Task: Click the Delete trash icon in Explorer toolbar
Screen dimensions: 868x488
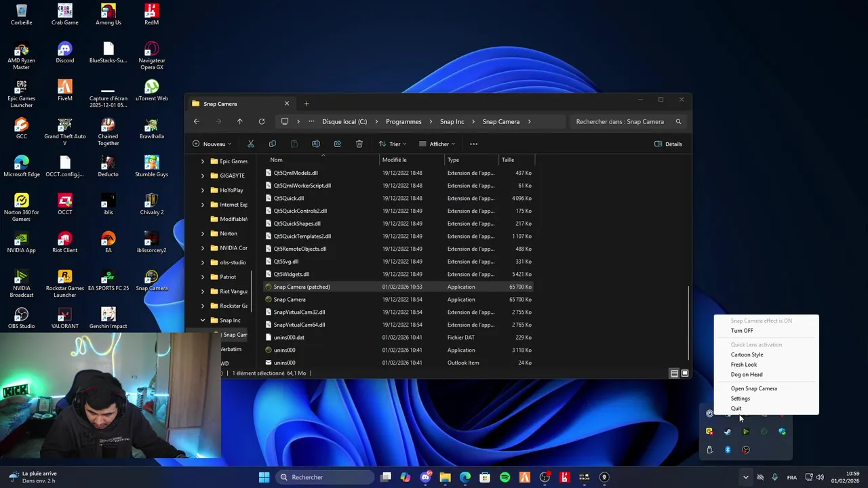Action: pyautogui.click(x=359, y=144)
